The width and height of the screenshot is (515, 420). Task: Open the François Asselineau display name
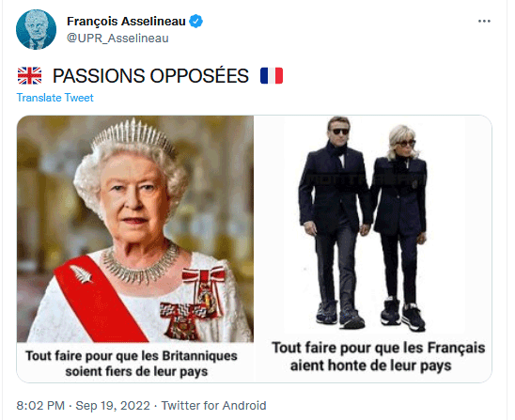click(x=127, y=22)
